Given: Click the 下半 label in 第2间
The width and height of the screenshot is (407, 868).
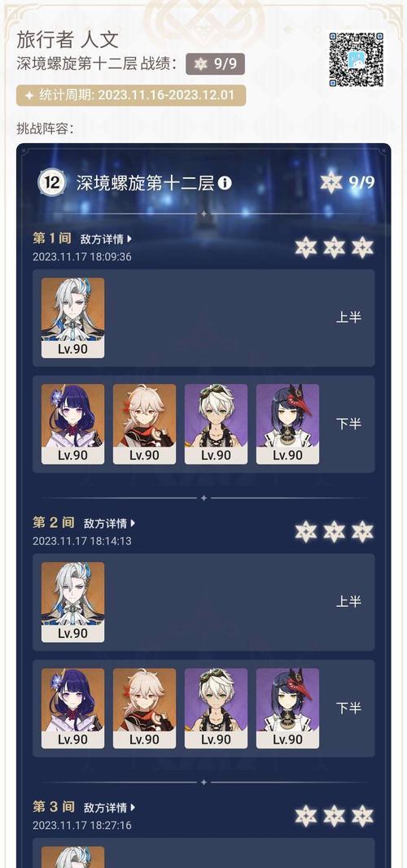Looking at the screenshot, I should point(349,708).
